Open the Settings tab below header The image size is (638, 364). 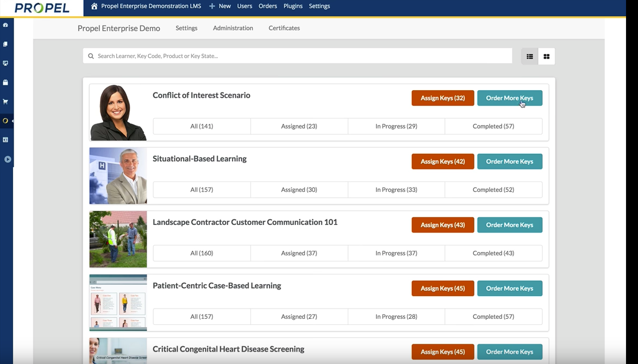[x=186, y=28]
